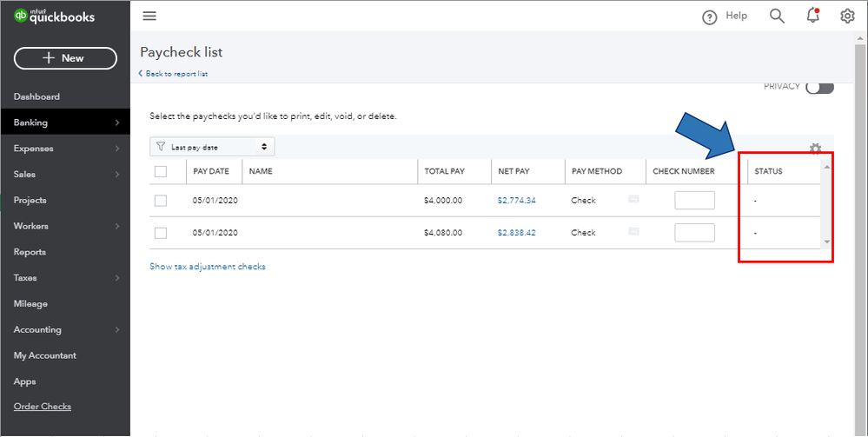Open Mileage in the sidebar
This screenshot has height=437, width=868.
tap(30, 304)
